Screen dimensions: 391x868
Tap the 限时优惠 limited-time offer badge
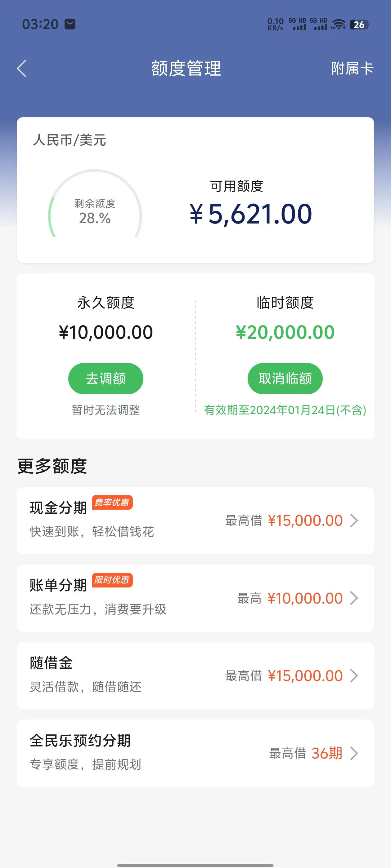[x=112, y=580]
